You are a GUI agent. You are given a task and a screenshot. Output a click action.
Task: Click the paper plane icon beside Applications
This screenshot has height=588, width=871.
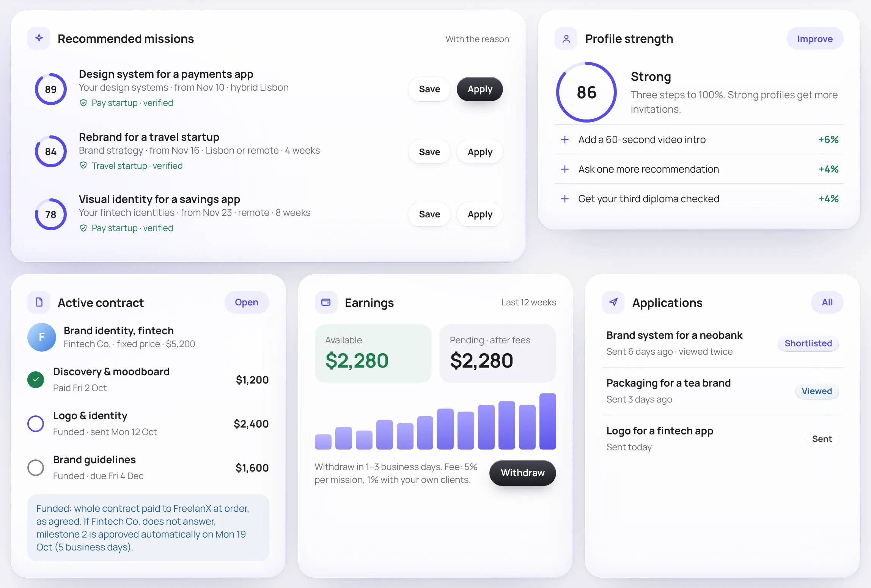point(613,302)
